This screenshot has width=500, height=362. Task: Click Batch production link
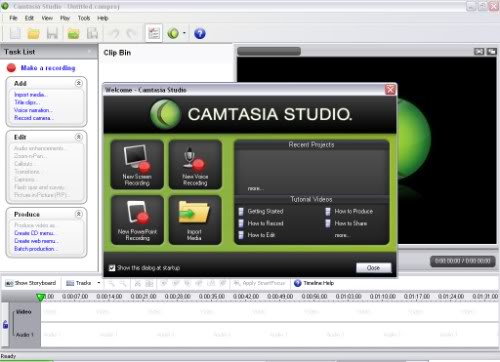click(36, 249)
